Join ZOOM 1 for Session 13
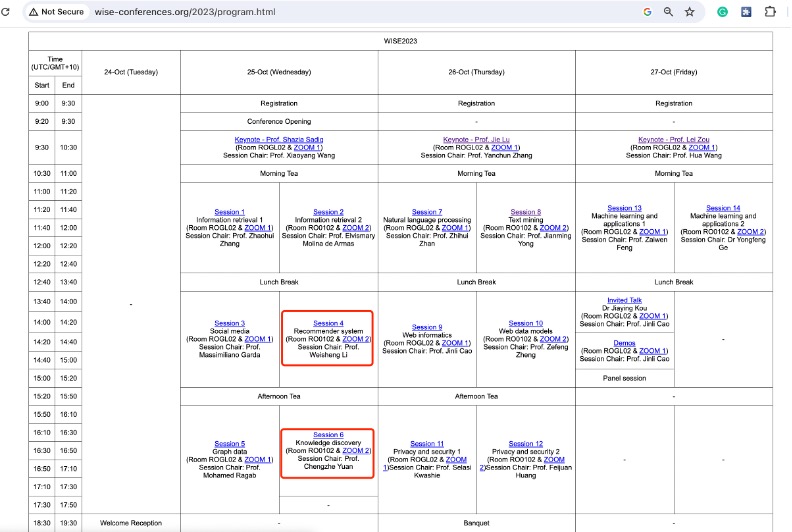792x532 pixels. click(653, 232)
